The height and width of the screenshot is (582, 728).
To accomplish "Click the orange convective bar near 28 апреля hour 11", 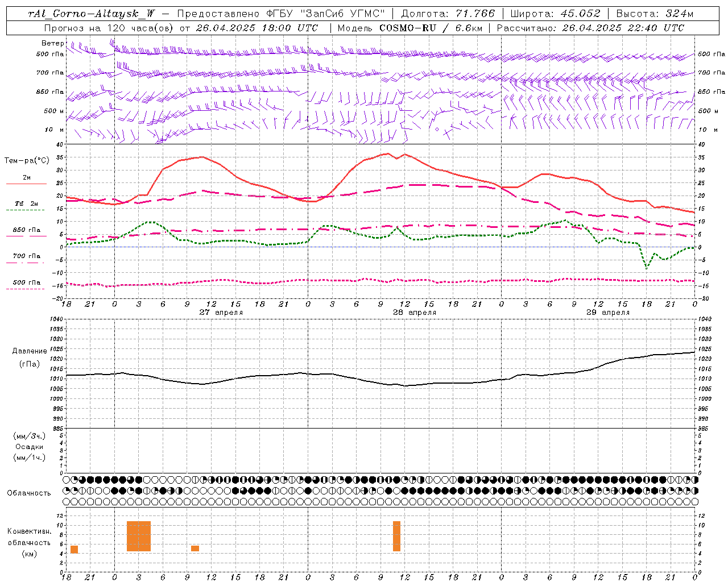I will point(396,536).
